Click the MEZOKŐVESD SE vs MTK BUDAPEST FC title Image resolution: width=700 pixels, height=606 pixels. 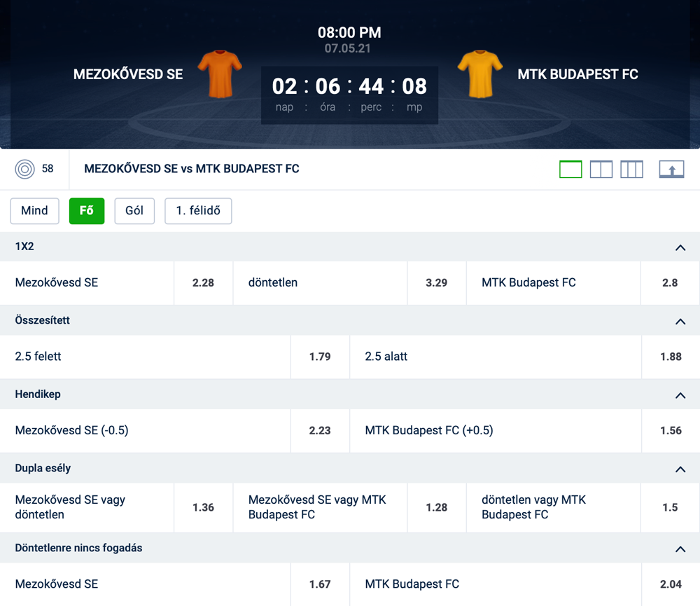(192, 169)
